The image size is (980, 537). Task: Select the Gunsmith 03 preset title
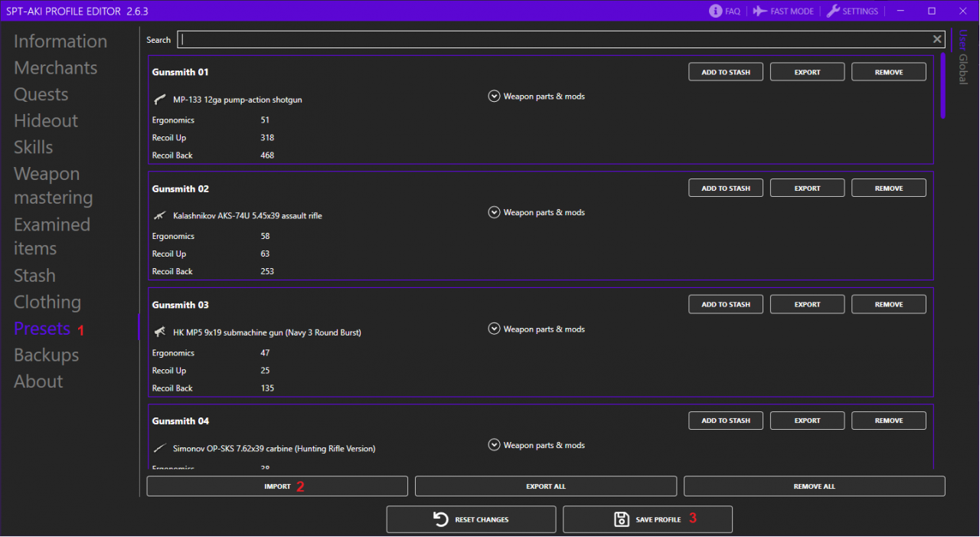pos(181,305)
